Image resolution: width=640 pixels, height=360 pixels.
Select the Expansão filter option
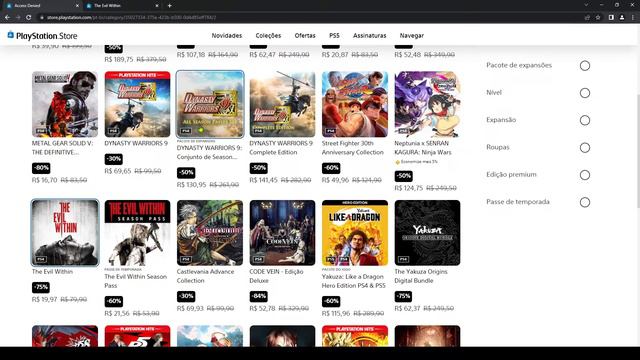click(x=584, y=120)
